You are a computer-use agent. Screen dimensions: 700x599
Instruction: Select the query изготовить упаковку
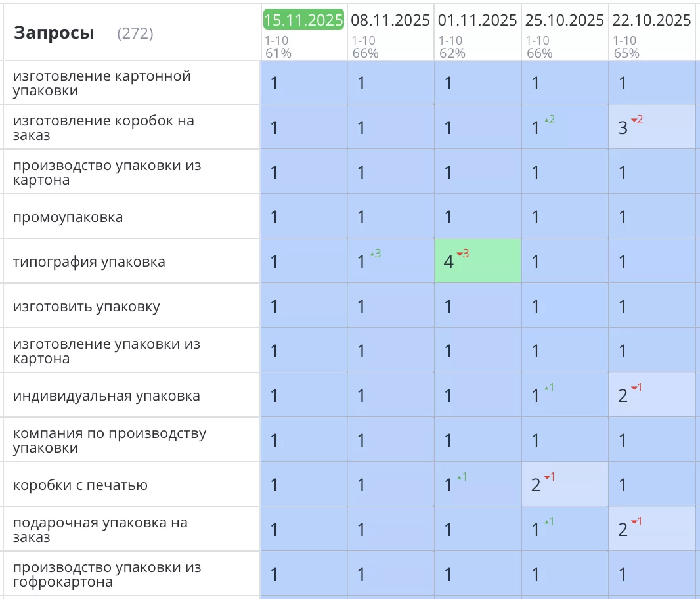[86, 307]
